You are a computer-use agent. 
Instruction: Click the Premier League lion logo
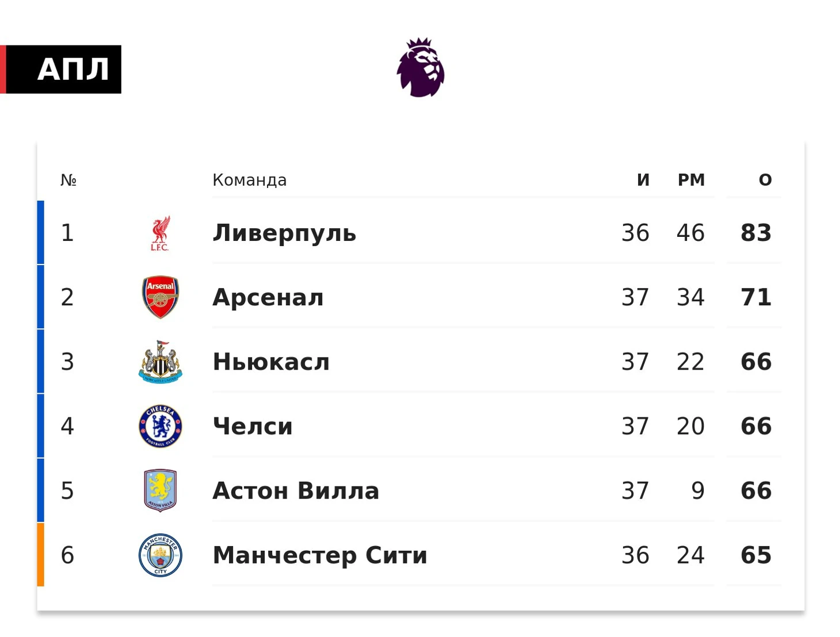tap(421, 67)
